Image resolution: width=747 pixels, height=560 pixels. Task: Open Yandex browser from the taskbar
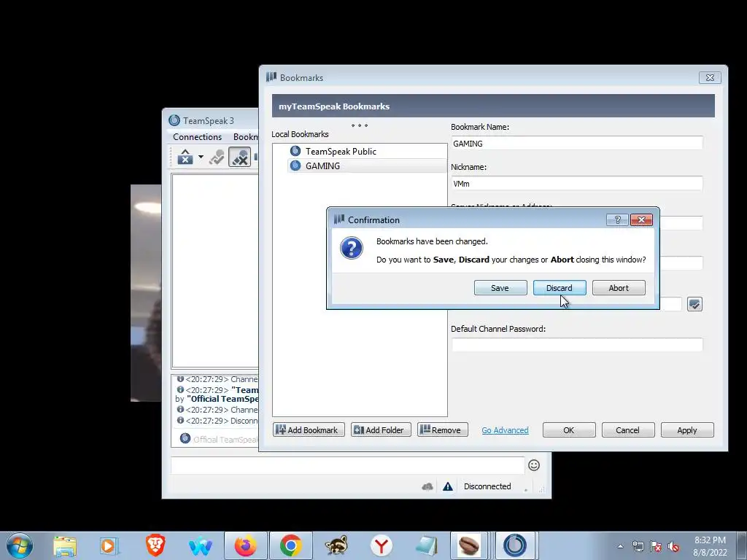[x=382, y=545]
